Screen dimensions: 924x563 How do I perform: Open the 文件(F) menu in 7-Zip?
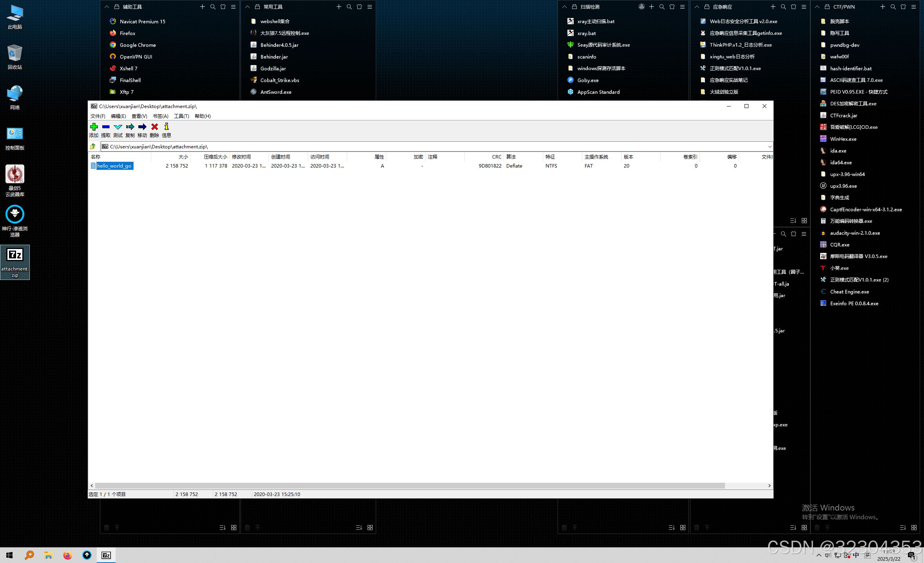point(98,116)
